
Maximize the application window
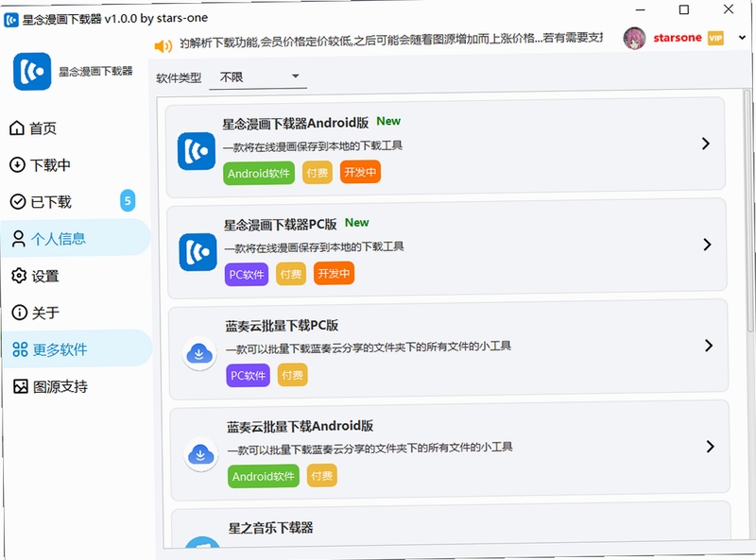683,9
